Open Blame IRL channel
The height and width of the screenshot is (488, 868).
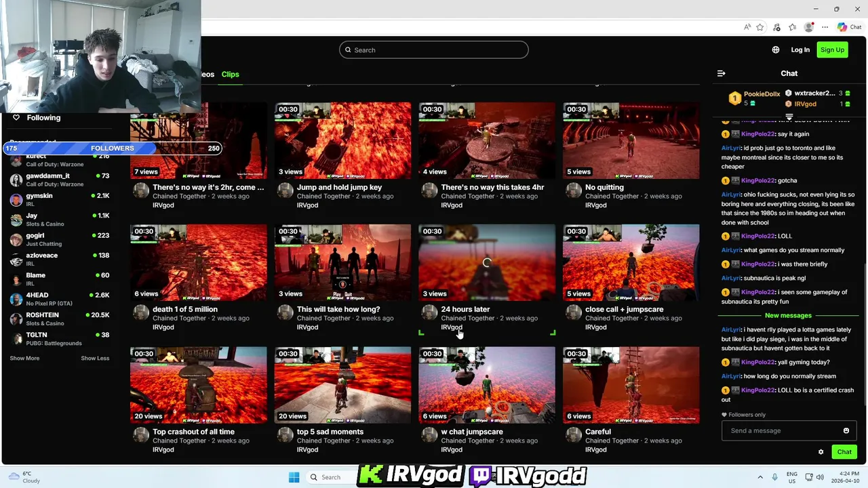(60, 279)
